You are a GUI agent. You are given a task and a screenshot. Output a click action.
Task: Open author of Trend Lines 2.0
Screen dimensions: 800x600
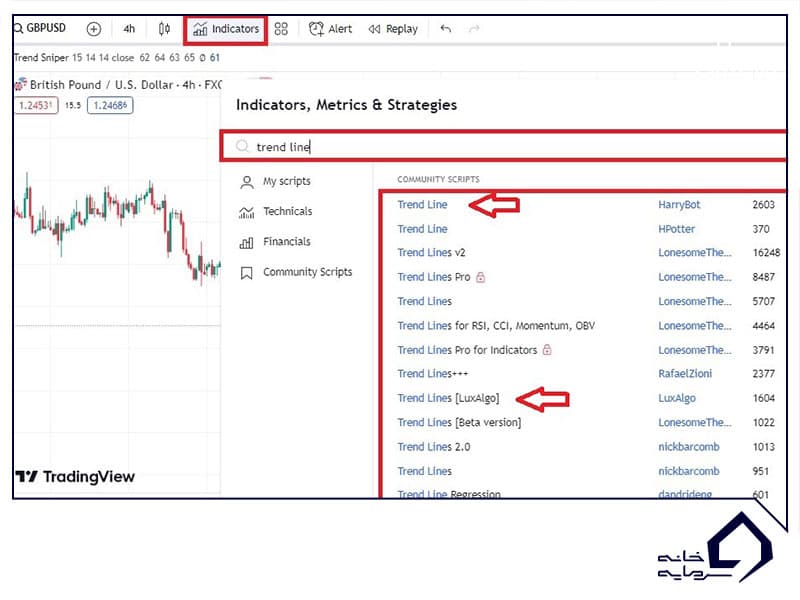tap(689, 447)
